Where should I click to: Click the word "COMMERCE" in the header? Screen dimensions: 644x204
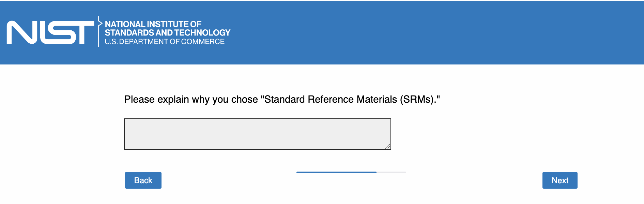203,42
